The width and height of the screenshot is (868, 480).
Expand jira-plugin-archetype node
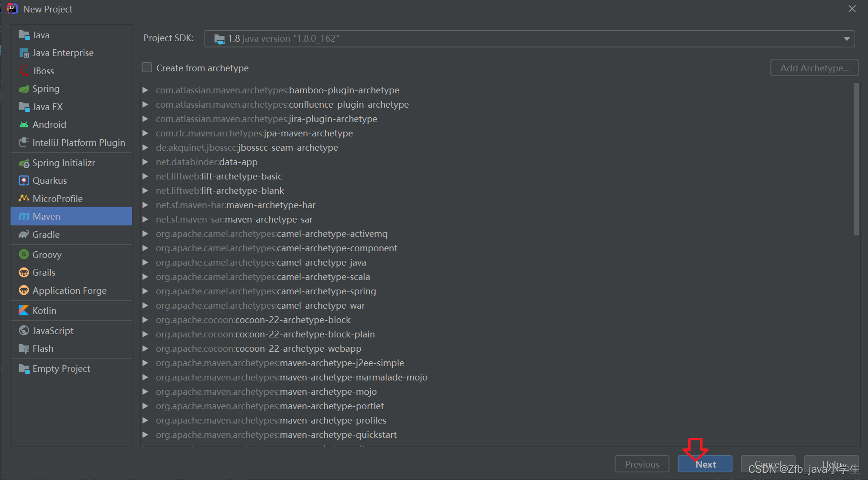click(145, 119)
